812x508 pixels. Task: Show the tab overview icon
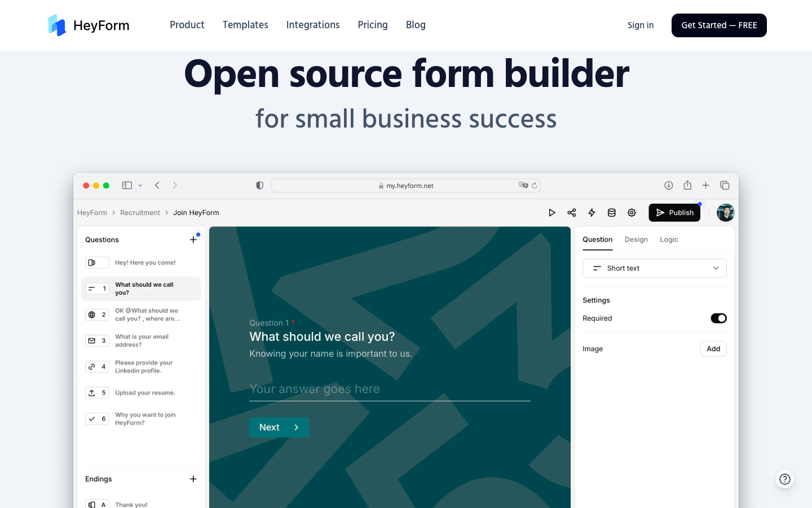[x=725, y=185]
